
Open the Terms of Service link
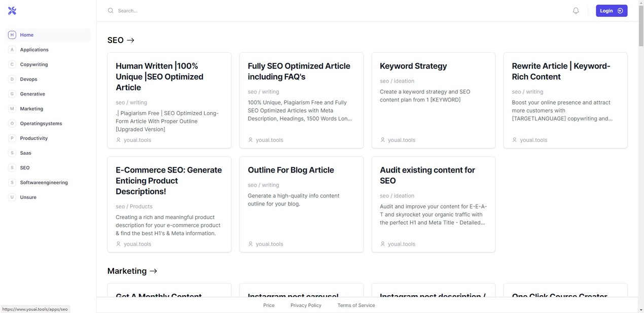(x=356, y=305)
